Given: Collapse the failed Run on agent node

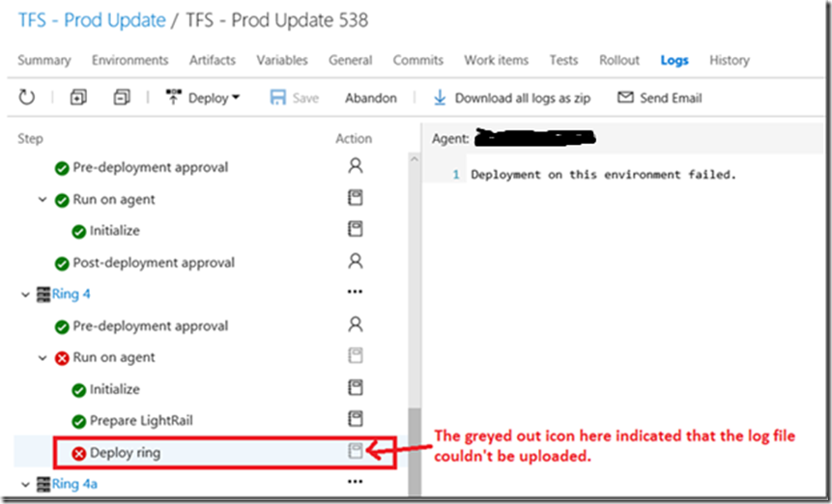Looking at the screenshot, I should (43, 358).
